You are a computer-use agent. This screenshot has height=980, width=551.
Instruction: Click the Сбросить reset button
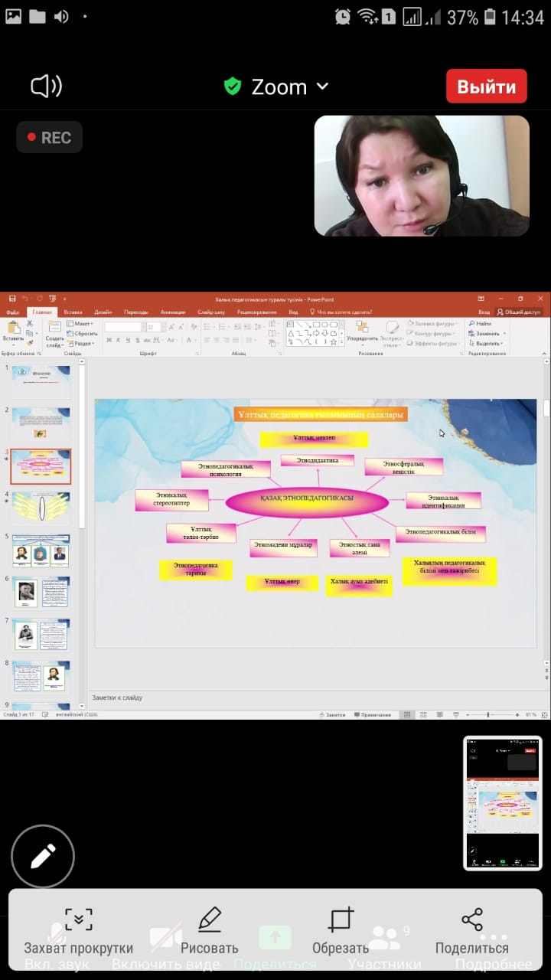83,334
